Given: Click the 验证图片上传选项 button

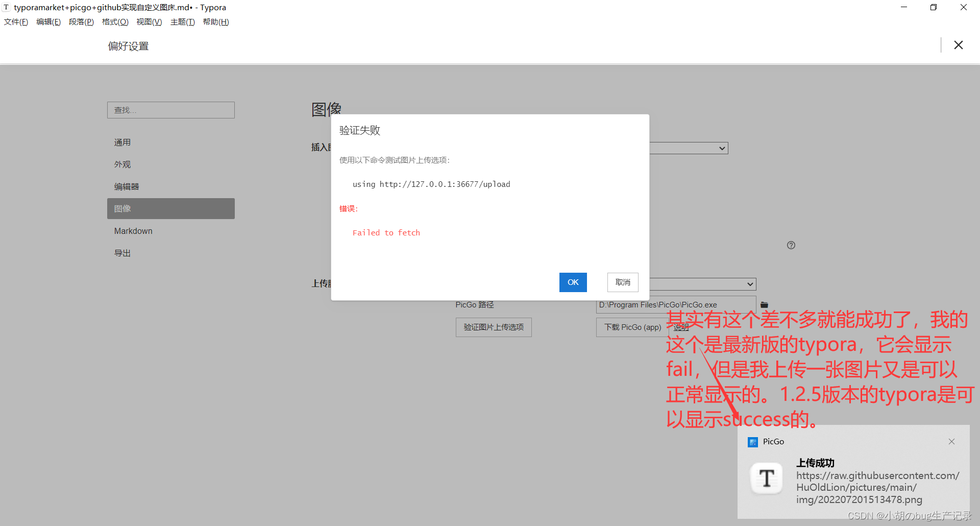Looking at the screenshot, I should (x=493, y=327).
